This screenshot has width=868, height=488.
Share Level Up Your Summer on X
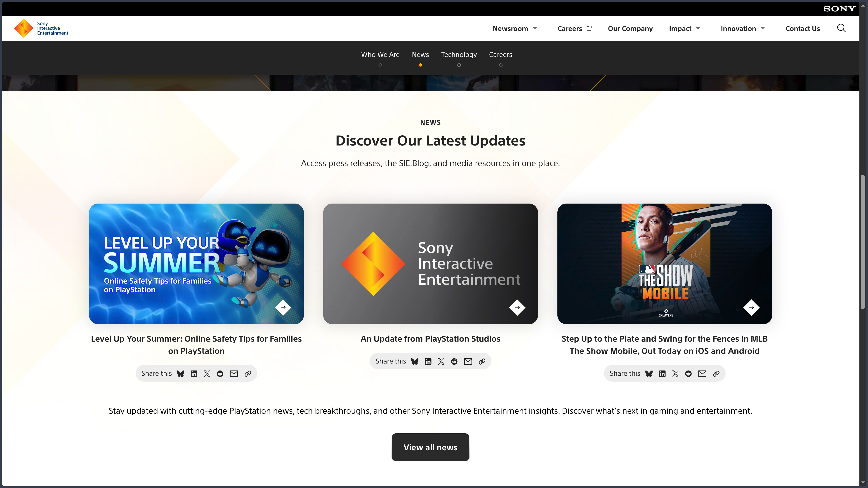pyautogui.click(x=207, y=373)
